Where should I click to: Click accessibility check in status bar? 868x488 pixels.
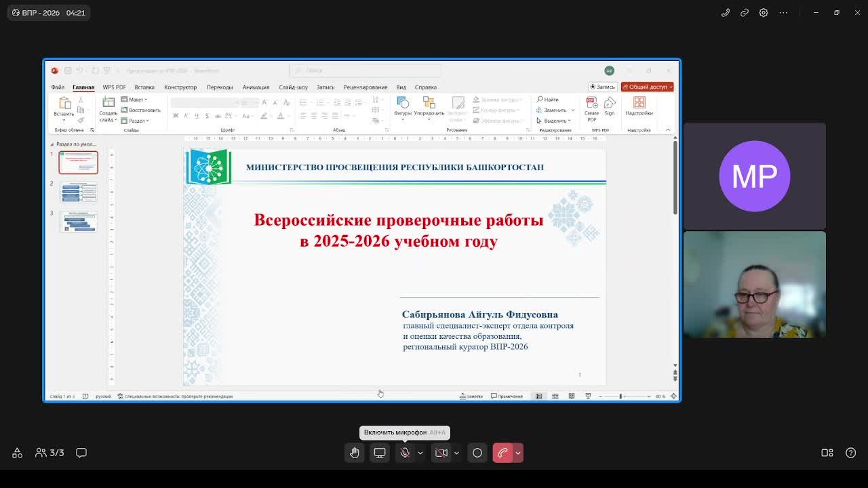tap(175, 396)
